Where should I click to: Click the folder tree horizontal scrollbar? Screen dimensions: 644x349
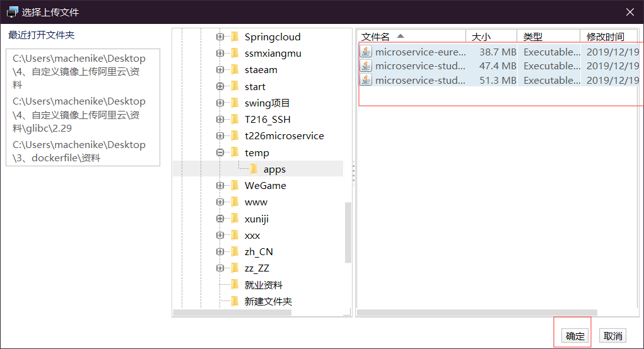(x=232, y=312)
